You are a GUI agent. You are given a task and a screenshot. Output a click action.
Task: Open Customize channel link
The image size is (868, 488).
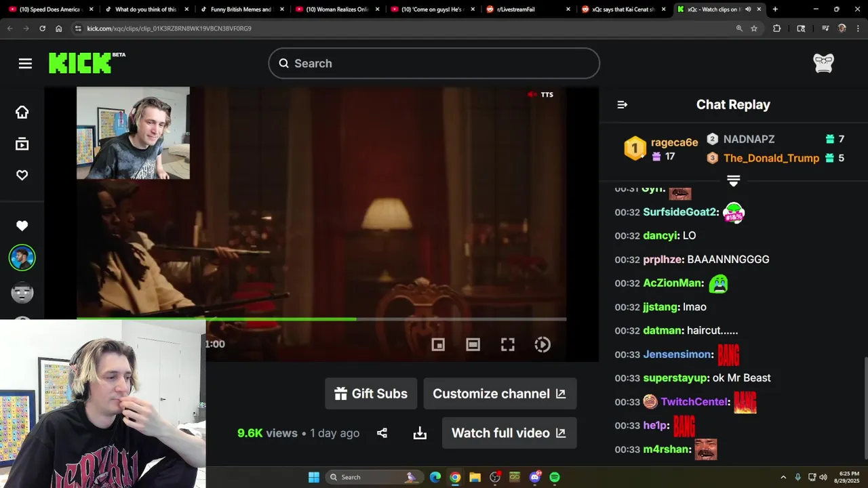coord(500,394)
